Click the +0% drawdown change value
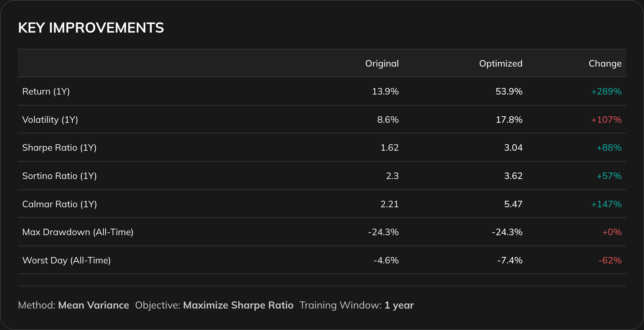This screenshot has height=330, width=644. tap(612, 232)
